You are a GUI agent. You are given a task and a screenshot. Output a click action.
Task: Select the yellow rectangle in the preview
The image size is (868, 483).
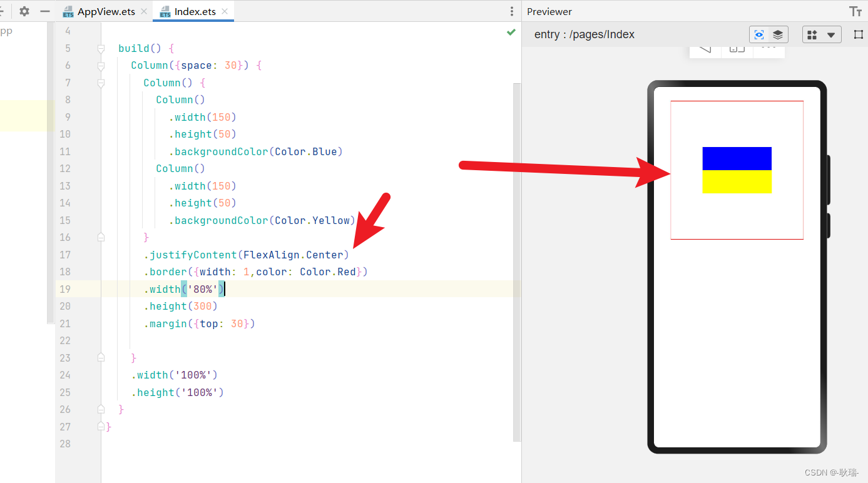coord(737,181)
